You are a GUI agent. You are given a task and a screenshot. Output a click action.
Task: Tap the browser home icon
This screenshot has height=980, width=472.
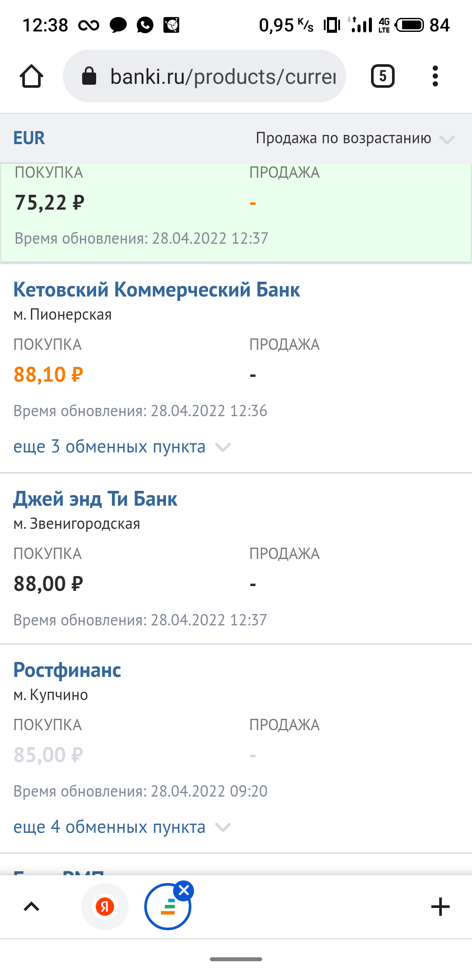point(31,76)
